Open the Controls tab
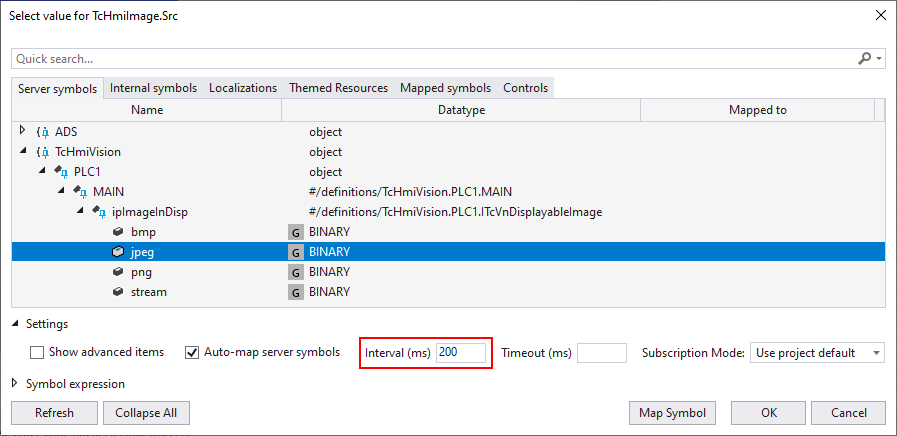The height and width of the screenshot is (436, 897). [526, 88]
